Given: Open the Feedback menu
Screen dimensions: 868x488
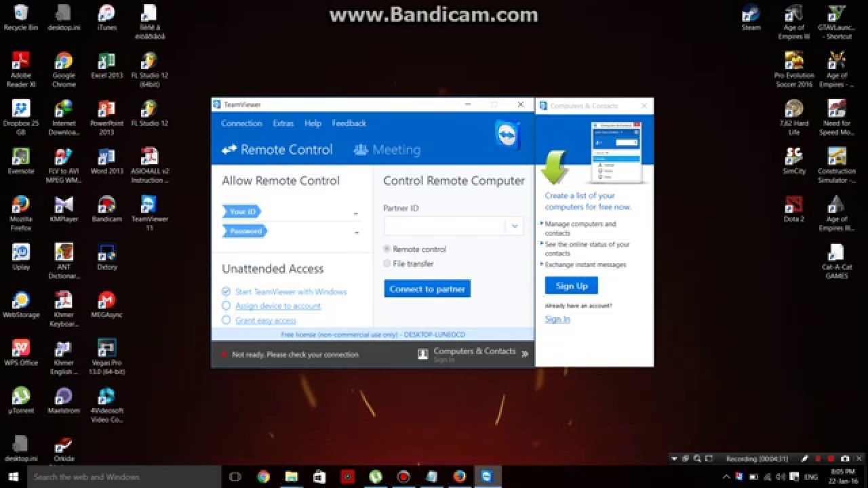Looking at the screenshot, I should coord(349,123).
